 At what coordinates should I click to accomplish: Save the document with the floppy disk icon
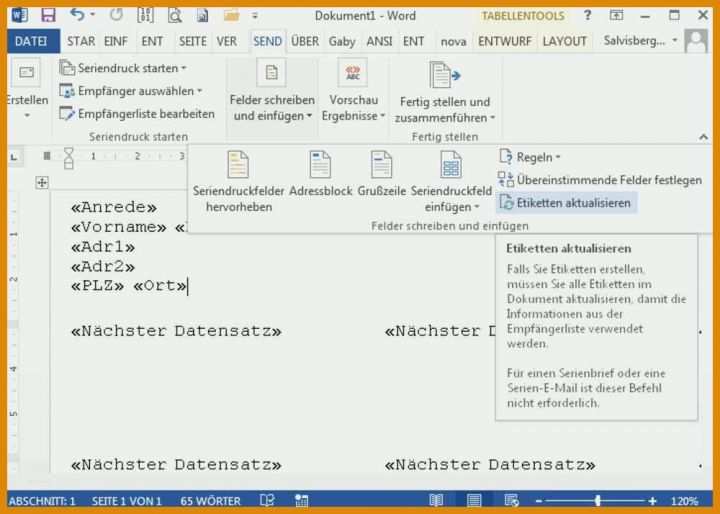pos(48,16)
